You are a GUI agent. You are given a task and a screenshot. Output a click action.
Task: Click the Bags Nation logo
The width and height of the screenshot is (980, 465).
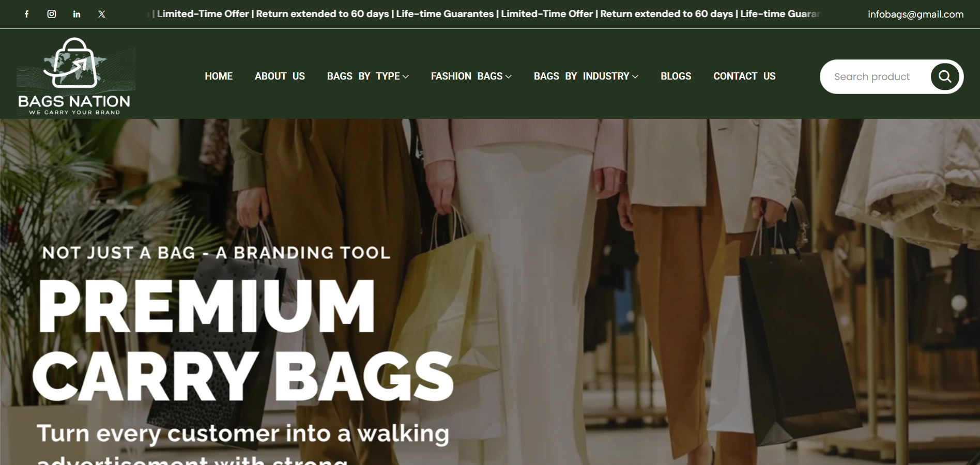[x=75, y=74]
